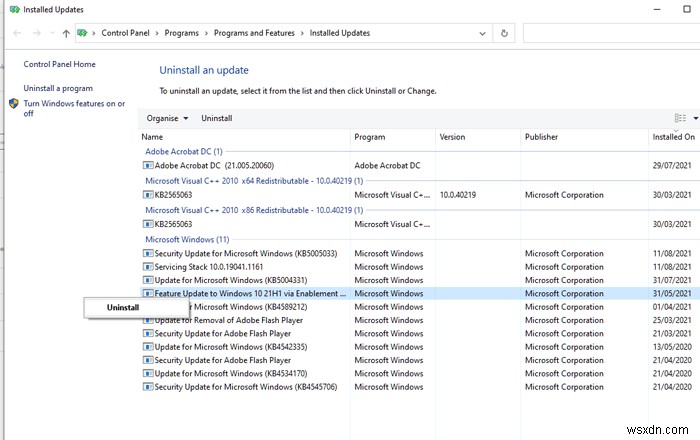This screenshot has width=700, height=440.
Task: Collapse the Adobe Acrobat DC (1) group
Action: (183, 152)
